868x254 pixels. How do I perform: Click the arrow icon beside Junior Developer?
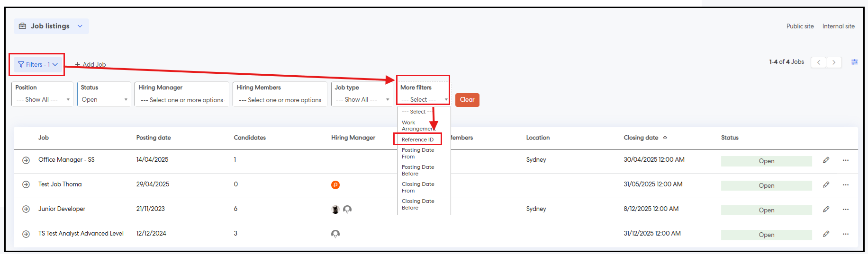pos(26,209)
